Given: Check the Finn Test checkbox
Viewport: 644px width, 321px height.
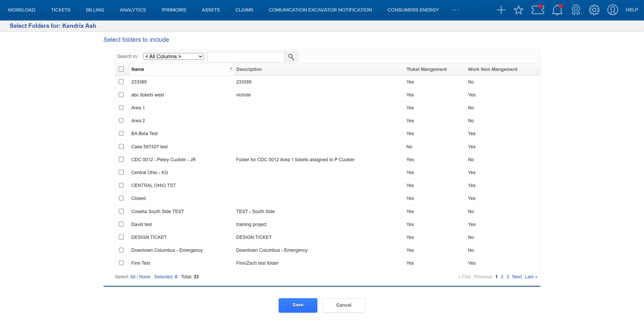Looking at the screenshot, I should pos(121,263).
